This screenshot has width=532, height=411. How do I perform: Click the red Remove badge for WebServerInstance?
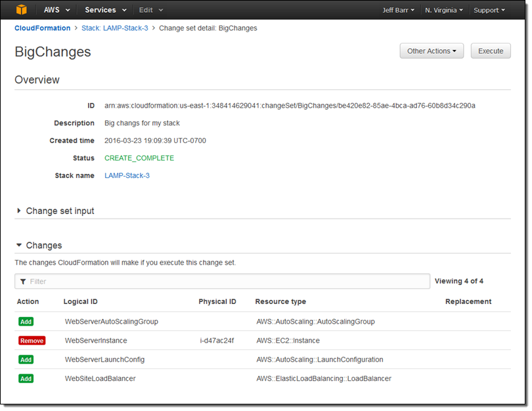coord(32,341)
